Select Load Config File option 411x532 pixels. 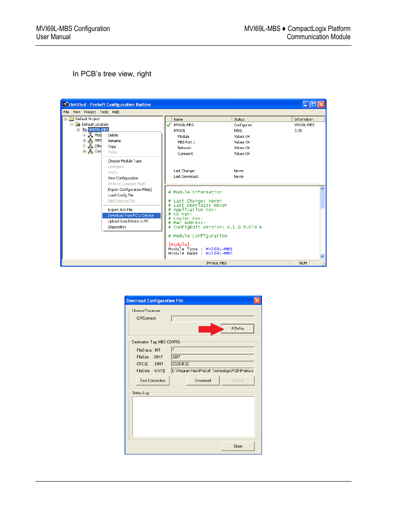131,195
